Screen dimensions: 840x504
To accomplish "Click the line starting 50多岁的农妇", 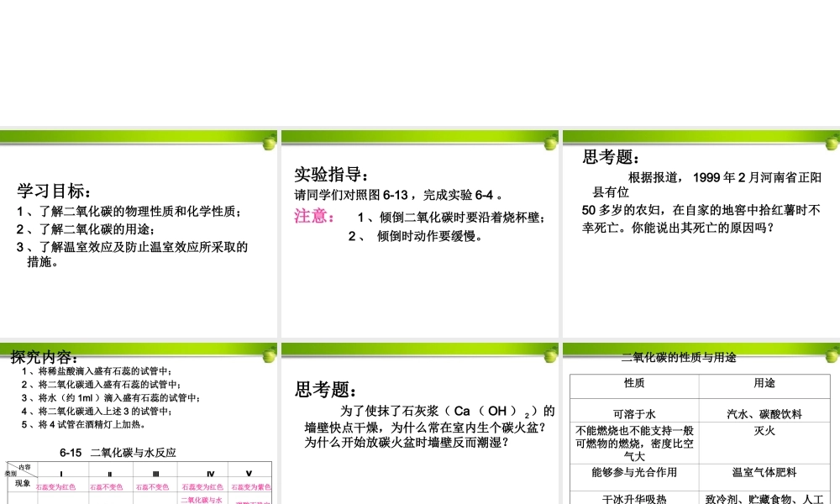I will [x=701, y=210].
